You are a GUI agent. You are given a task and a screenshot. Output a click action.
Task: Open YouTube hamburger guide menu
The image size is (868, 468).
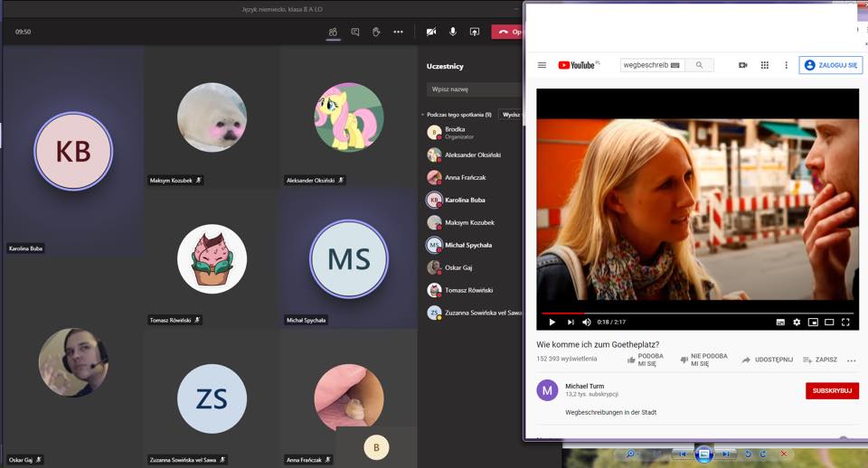point(542,65)
